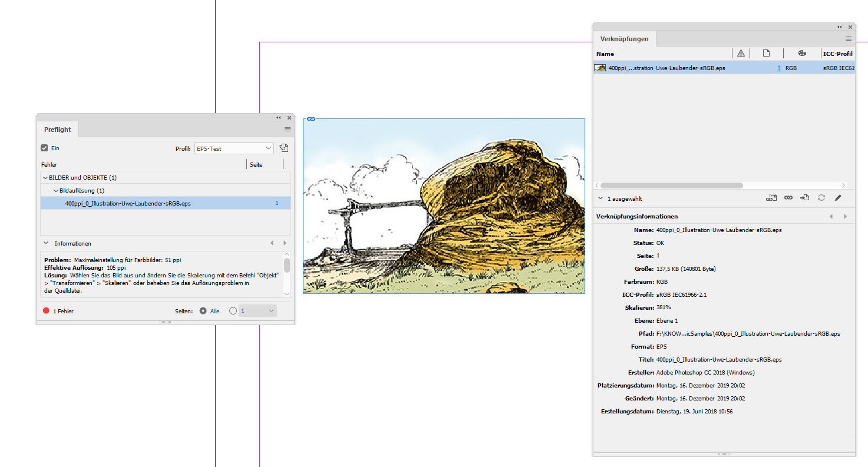Viewport: 868px width, 467px height.
Task: Click the Update Link refresh icon
Action: point(821,198)
